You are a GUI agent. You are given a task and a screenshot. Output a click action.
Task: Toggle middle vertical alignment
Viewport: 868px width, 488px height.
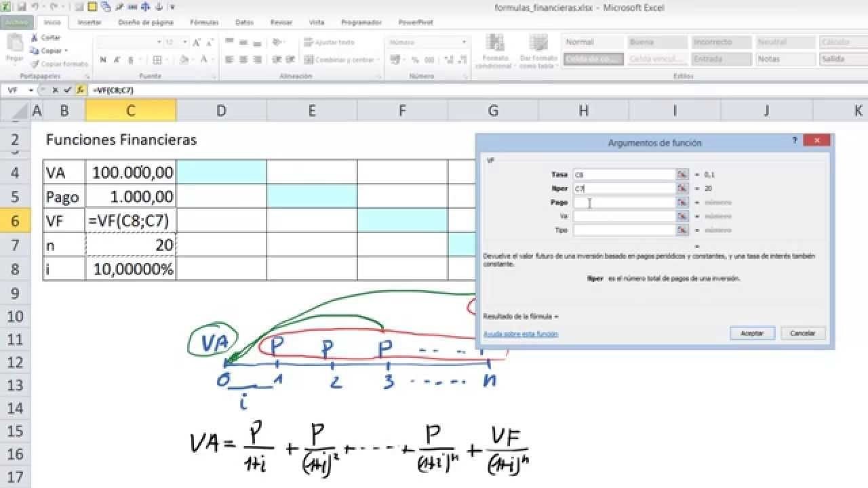242,42
